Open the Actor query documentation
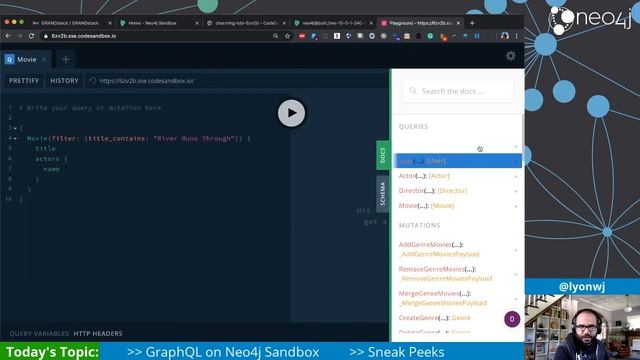Image resolution: width=640 pixels, height=360 pixels. [x=424, y=176]
